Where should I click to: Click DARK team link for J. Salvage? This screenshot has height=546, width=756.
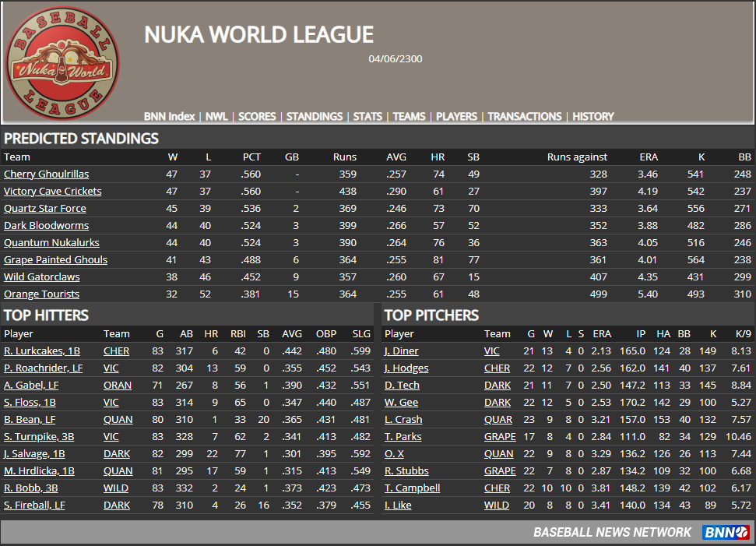pos(117,454)
